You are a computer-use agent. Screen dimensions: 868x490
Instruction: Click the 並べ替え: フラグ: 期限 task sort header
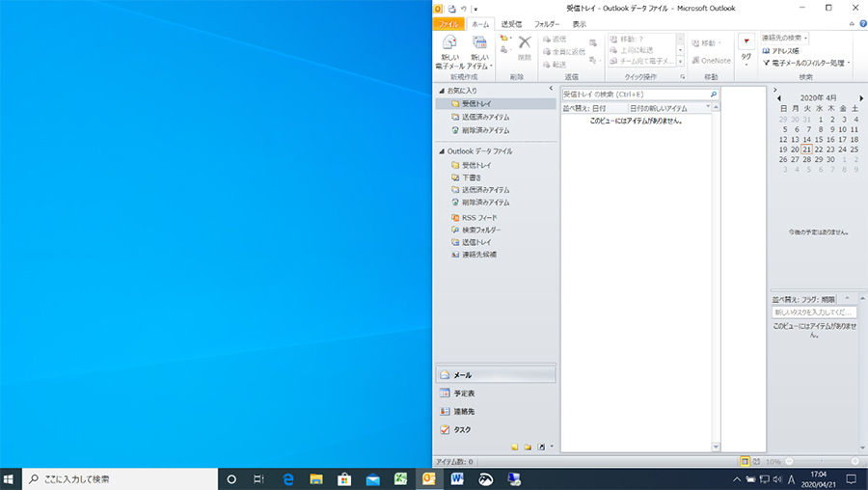tap(803, 299)
